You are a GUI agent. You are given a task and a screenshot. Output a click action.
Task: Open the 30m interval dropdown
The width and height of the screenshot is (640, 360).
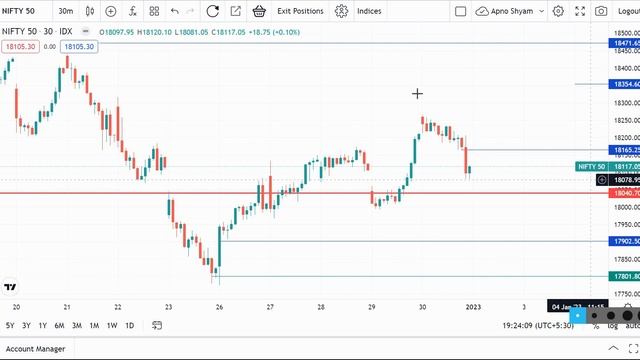66,11
